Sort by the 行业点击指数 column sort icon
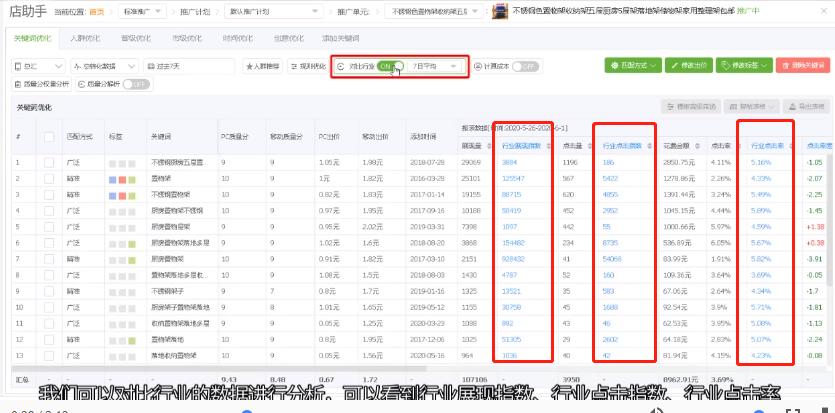 (x=649, y=145)
